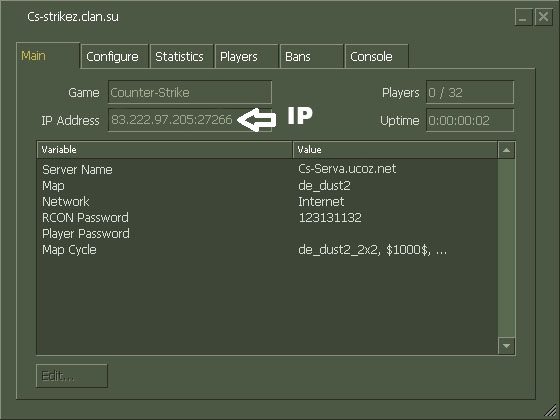
Task: Open the Statistics tab
Action: [182, 56]
